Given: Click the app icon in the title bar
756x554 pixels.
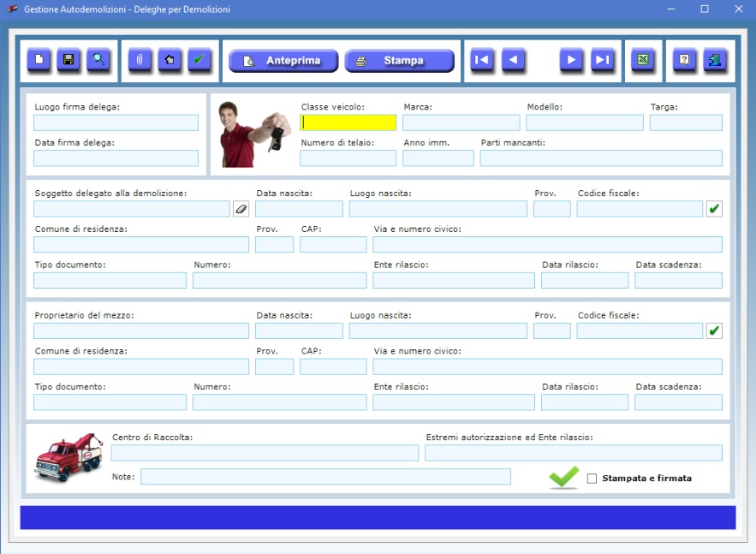Looking at the screenshot, I should 13,9.
